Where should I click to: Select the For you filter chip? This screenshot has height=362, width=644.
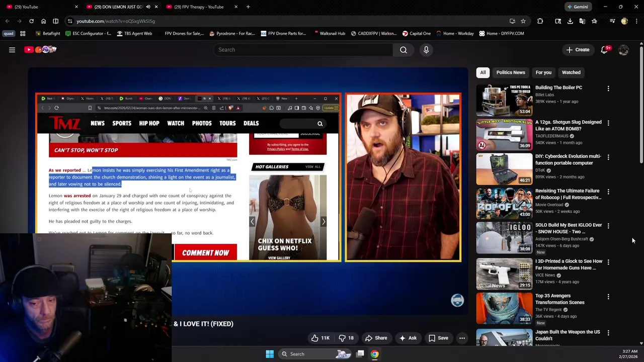tap(543, 72)
